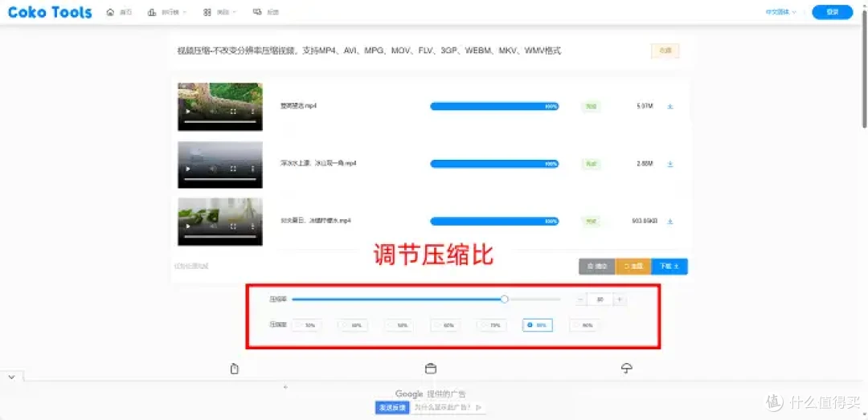Screen dimensions: 868x420
Task: Click the compression value field showing 80
Action: pos(600,300)
